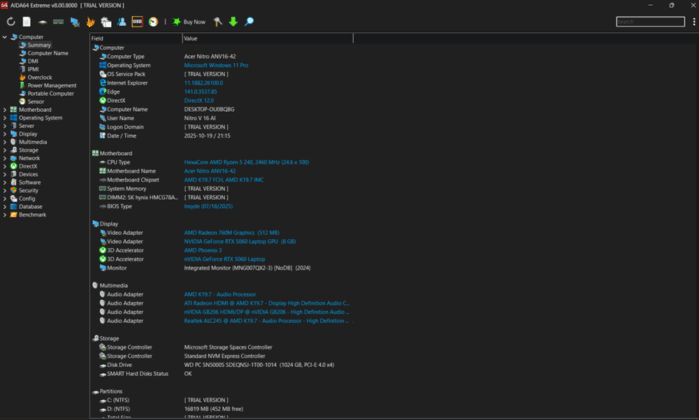Viewport: 699px width, 420px height.
Task: Click the Buy Now button
Action: click(189, 21)
